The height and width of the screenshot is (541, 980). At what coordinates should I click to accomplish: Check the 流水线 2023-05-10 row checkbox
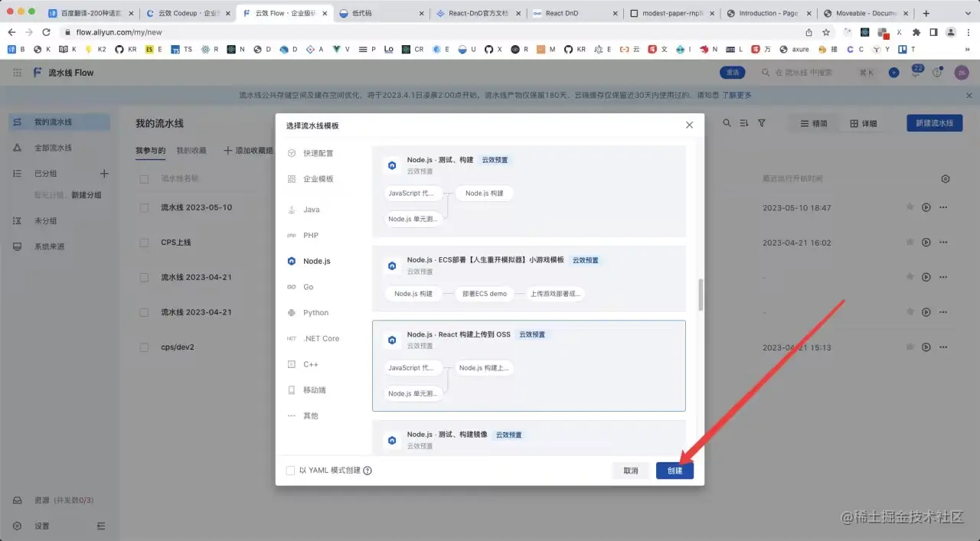[144, 207]
